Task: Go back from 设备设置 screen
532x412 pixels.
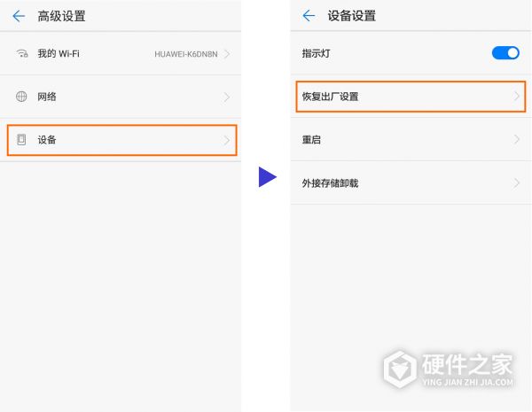Action: (309, 16)
